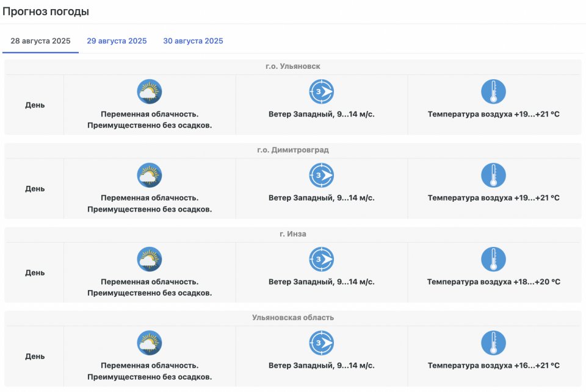The image size is (586, 392).
Task: Select the 28 августа 2025 tab
Action: 41,41
